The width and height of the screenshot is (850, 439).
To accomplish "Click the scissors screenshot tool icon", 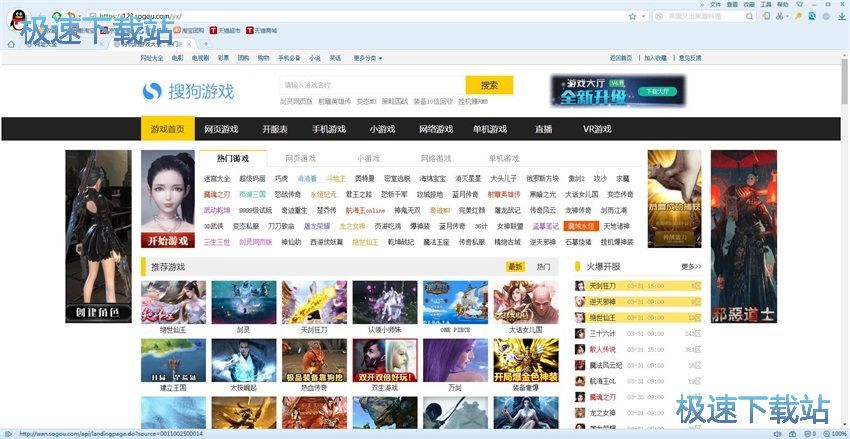I will [780, 16].
